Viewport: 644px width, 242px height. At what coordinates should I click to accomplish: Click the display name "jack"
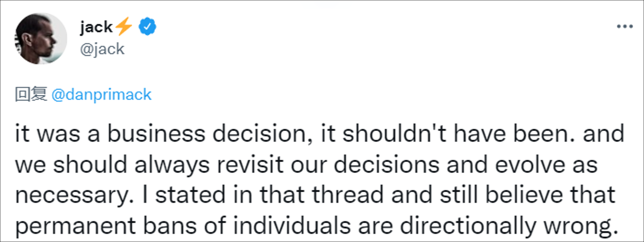click(x=96, y=27)
